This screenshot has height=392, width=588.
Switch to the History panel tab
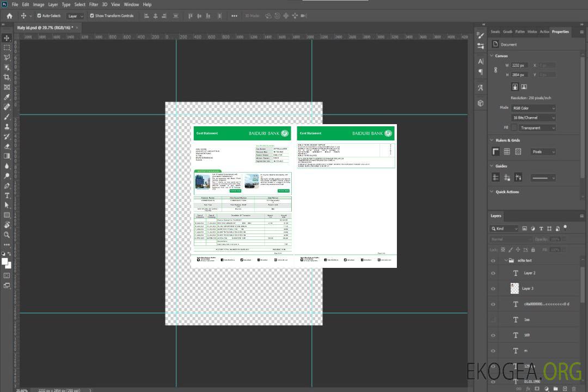coord(532,32)
